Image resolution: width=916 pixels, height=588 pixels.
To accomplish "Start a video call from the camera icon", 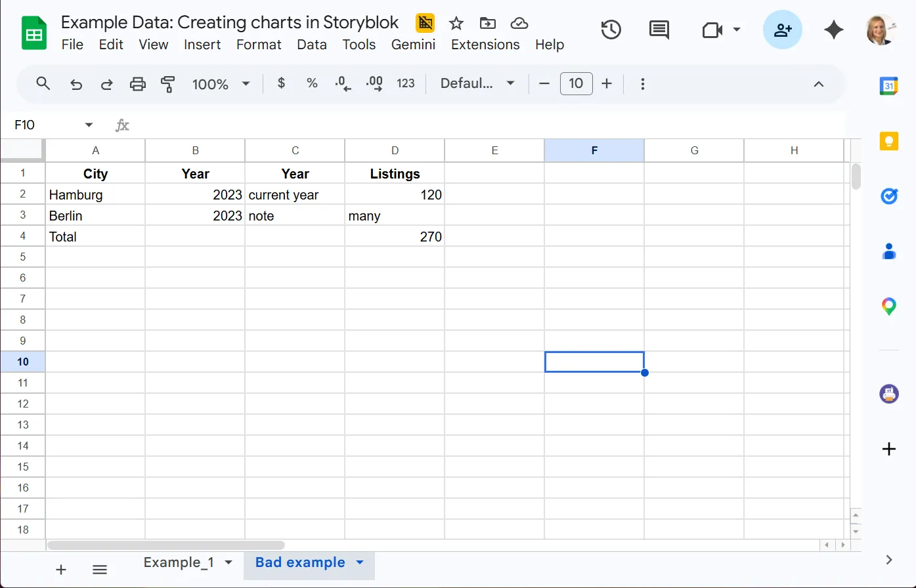I will click(x=712, y=30).
